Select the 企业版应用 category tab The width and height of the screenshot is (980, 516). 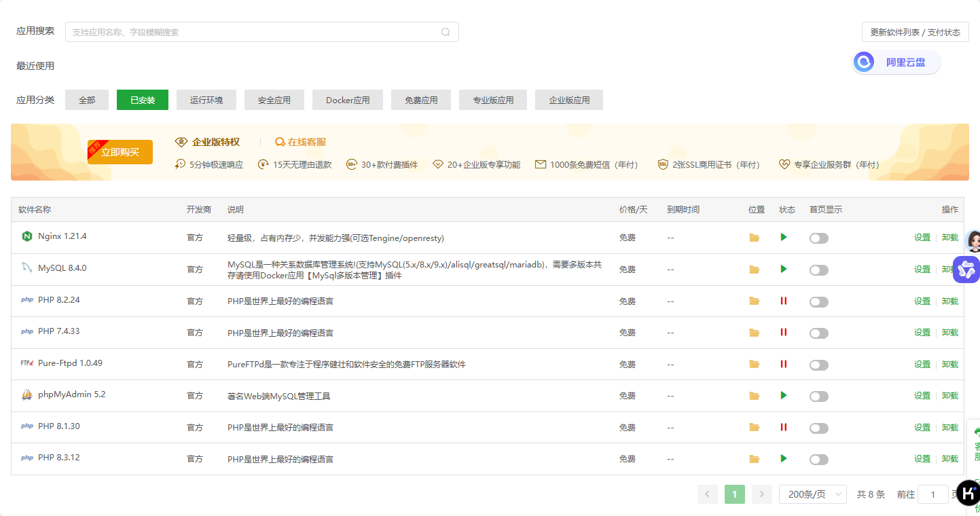tap(569, 100)
